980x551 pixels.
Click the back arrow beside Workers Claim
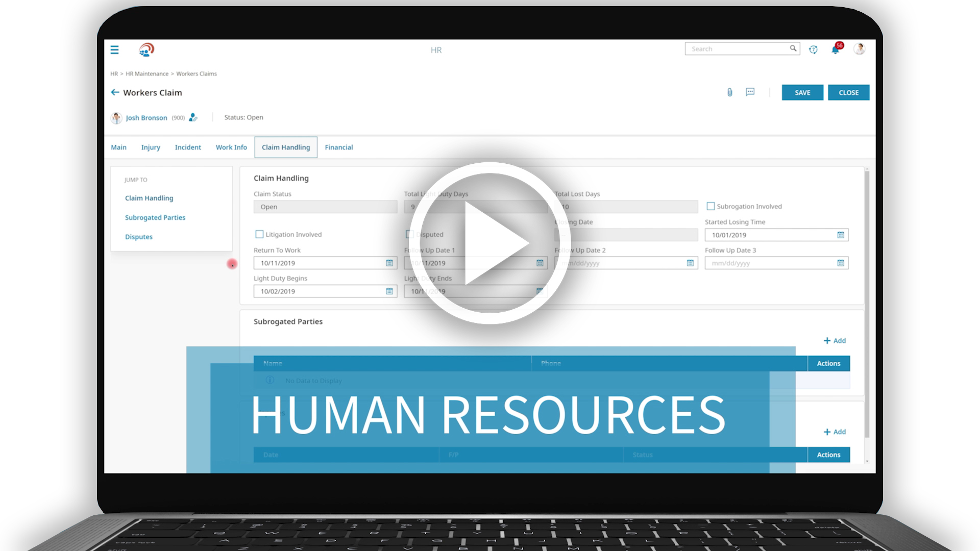click(115, 92)
